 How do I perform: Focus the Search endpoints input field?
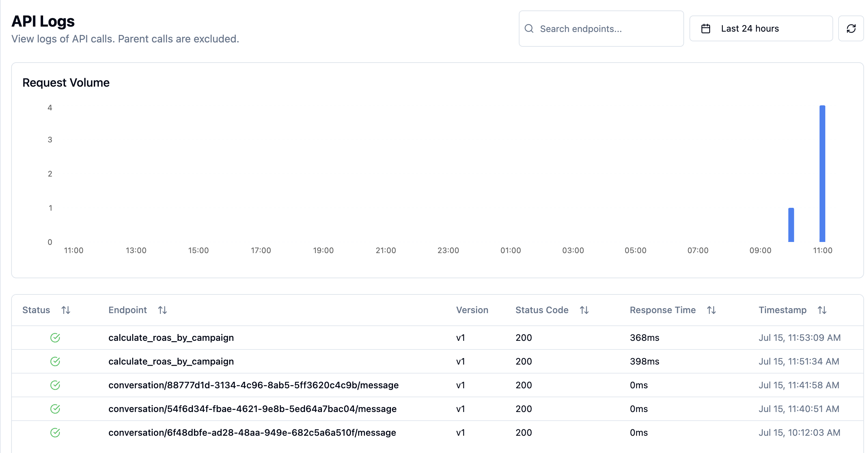601,28
